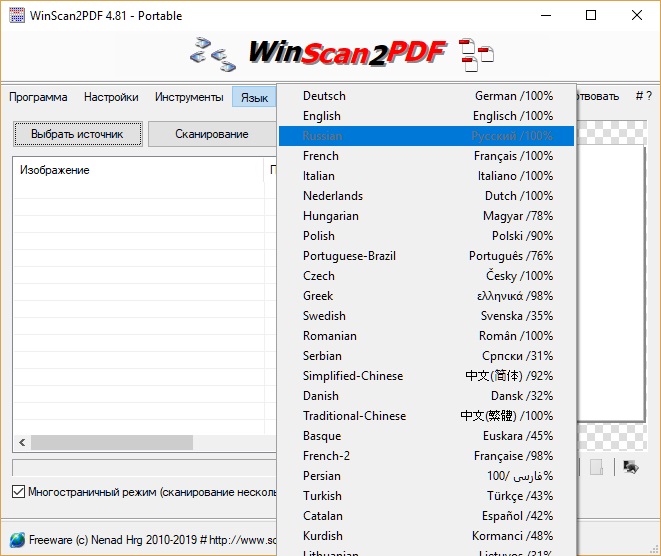Click the Выбрать источник button
This screenshot has height=556, width=661.
pos(78,134)
